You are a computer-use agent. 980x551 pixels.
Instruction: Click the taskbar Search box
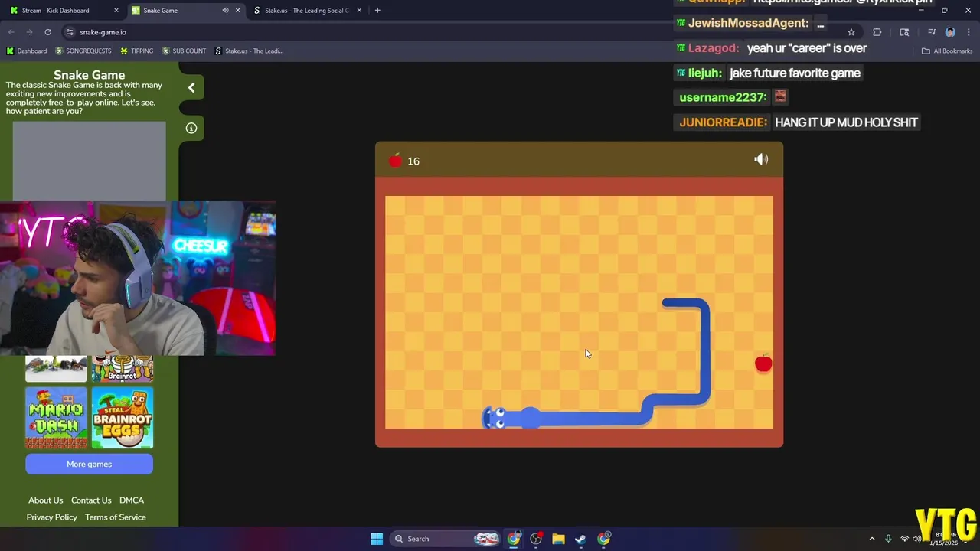(x=444, y=539)
